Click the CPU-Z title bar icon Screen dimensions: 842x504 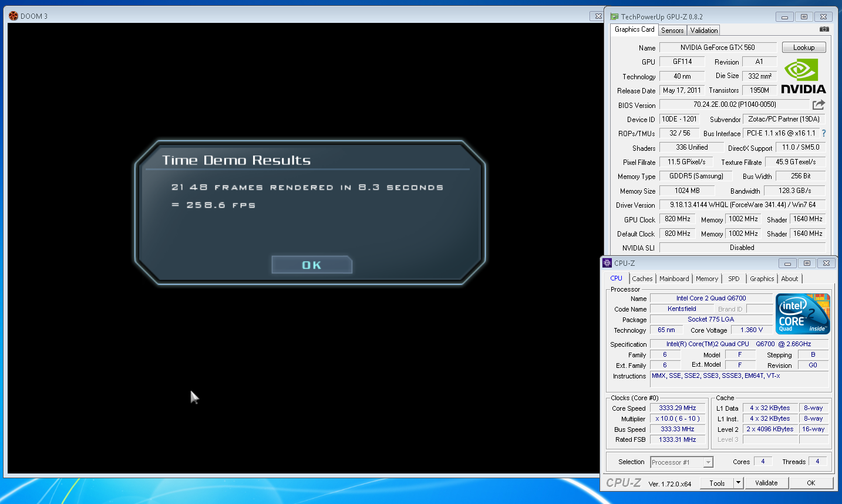pos(608,263)
